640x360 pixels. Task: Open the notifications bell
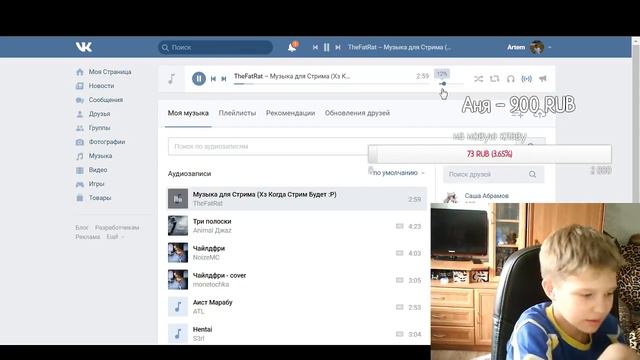point(292,47)
